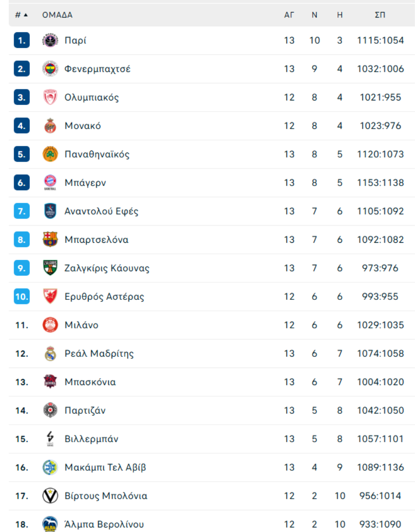Sort by the Ν wins column header
The height and width of the screenshot is (532, 415).
point(314,15)
